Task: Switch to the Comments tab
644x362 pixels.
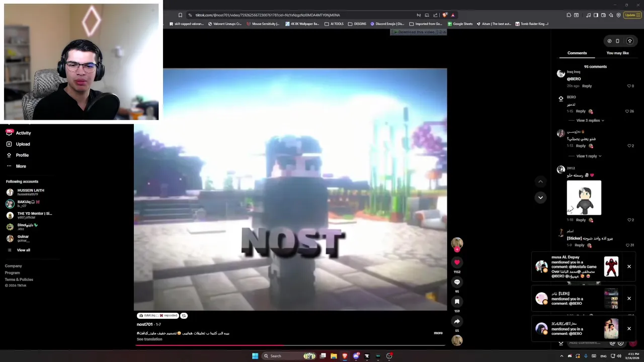Action: 577,53
